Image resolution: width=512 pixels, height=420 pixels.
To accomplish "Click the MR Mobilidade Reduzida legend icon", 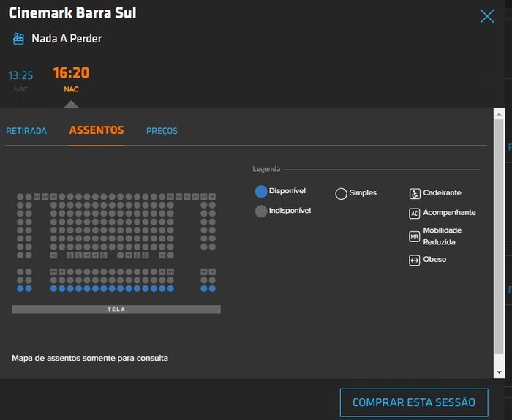I will 415,236.
